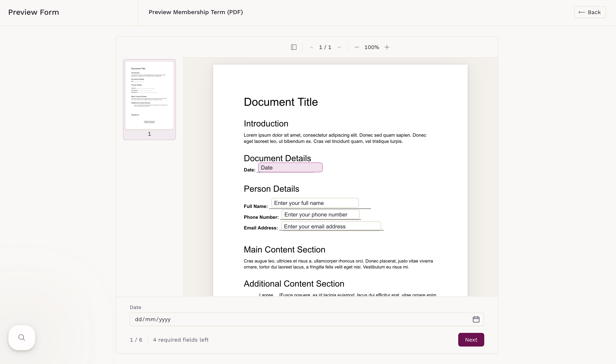616x364 pixels.
Task: Click the 1 / 1 page indicator
Action: pyautogui.click(x=325, y=47)
